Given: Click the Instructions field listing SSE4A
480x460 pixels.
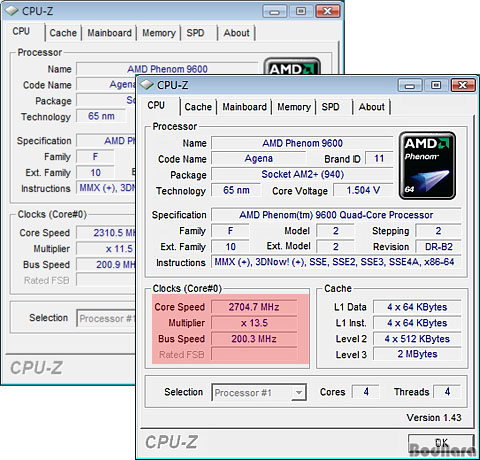Looking at the screenshot, I should (336, 262).
